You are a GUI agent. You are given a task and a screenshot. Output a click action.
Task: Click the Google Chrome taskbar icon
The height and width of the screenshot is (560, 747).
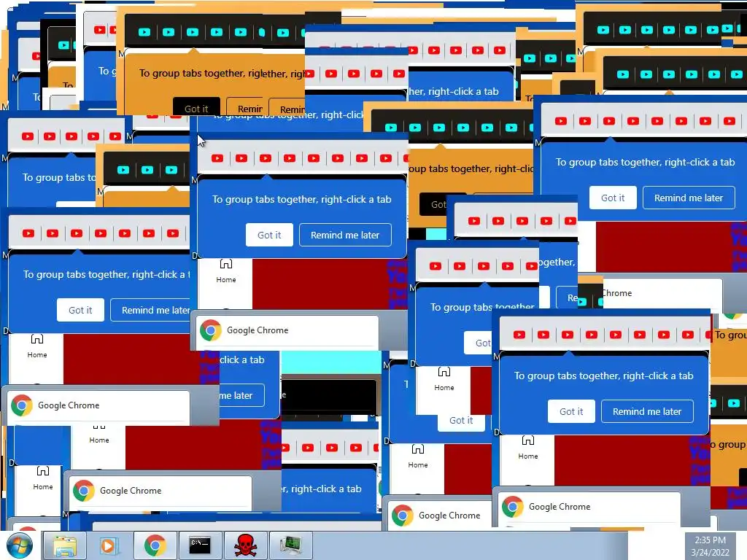(x=155, y=545)
